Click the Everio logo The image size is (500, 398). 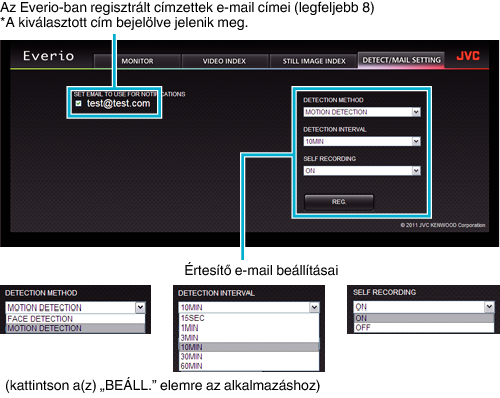(x=48, y=56)
